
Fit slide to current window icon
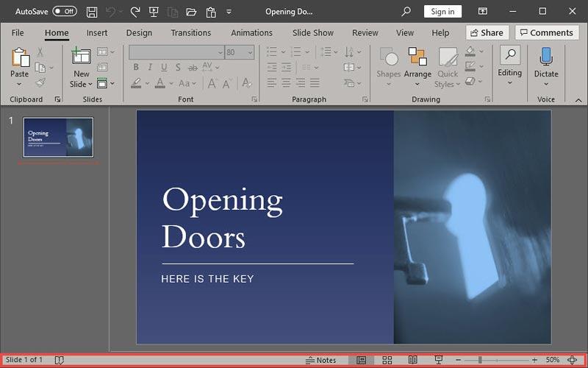[572, 360]
